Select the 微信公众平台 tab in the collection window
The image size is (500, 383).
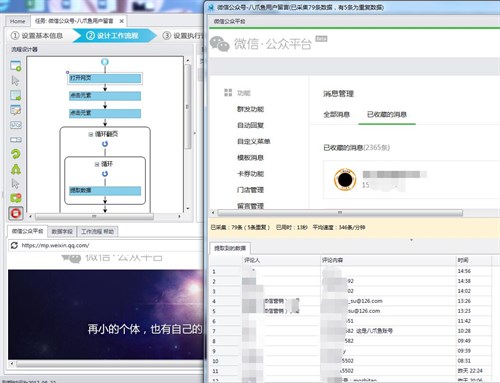coord(229,21)
